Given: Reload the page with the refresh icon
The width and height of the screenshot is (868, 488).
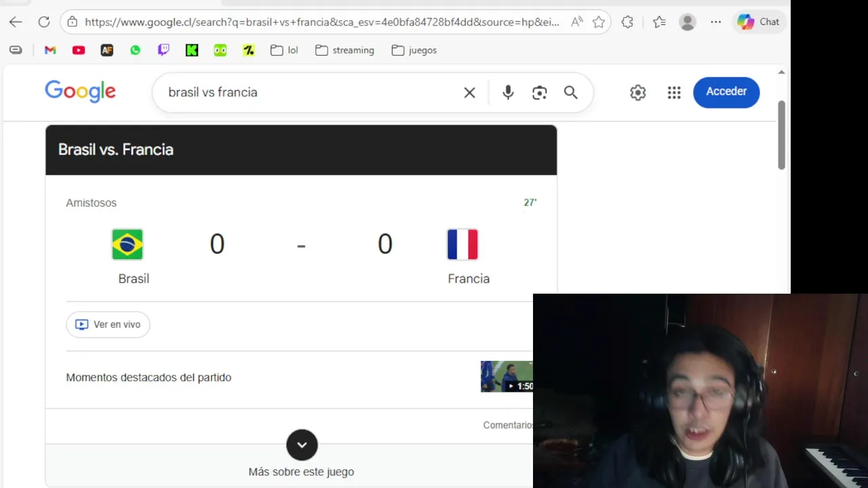Looking at the screenshot, I should 44,22.
